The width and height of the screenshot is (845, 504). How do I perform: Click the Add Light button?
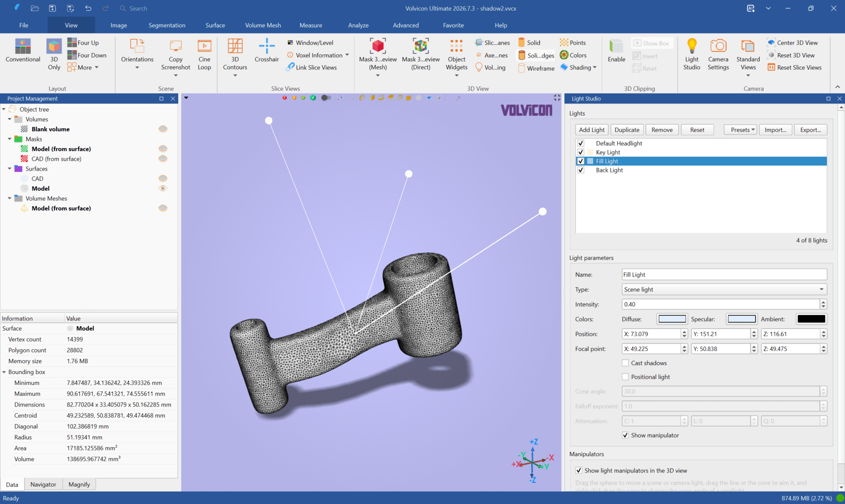coord(591,130)
